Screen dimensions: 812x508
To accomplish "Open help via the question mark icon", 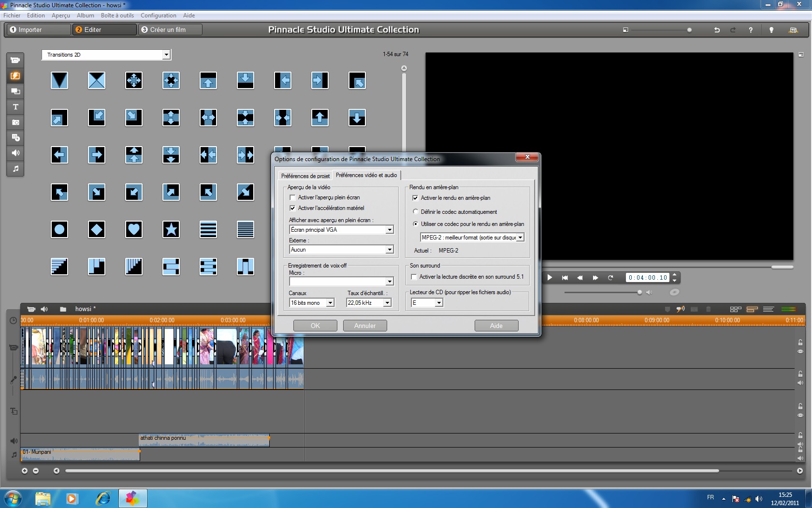I will (751, 30).
